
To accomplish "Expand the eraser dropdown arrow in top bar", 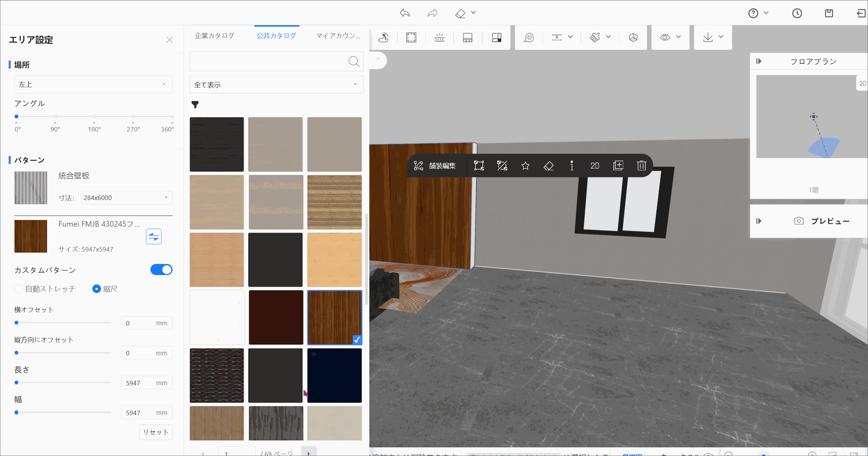I will 473,13.
